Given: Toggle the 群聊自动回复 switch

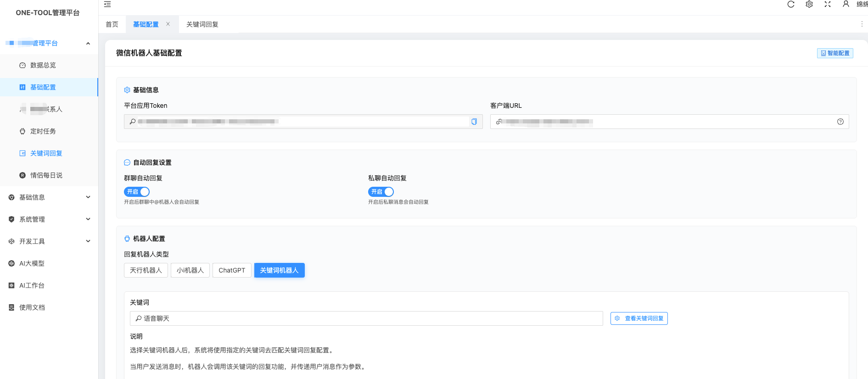Looking at the screenshot, I should (137, 192).
